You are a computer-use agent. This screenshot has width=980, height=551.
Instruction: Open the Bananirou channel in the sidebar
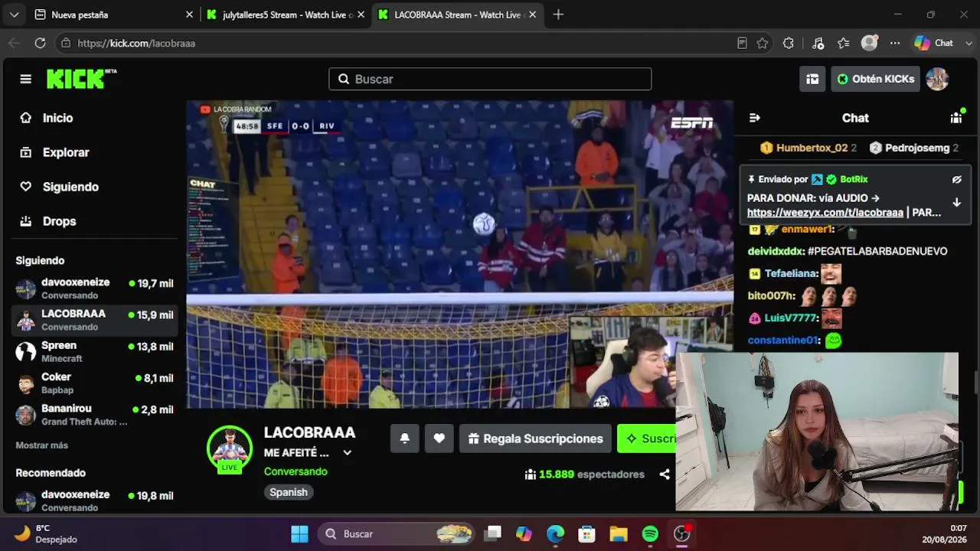(95, 415)
